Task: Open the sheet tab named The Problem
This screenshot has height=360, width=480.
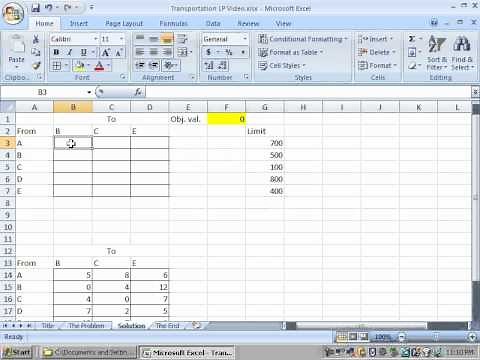Action: pos(86,326)
